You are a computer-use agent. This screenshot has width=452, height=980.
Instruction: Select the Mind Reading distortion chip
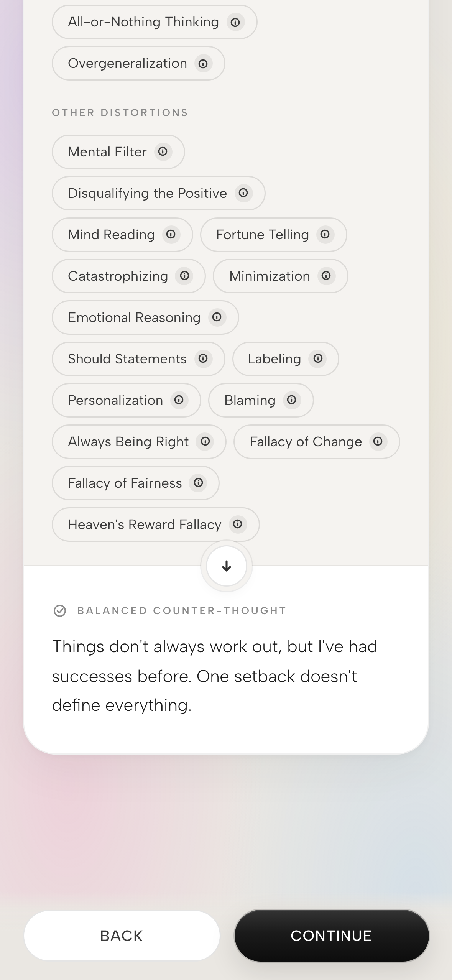point(111,235)
